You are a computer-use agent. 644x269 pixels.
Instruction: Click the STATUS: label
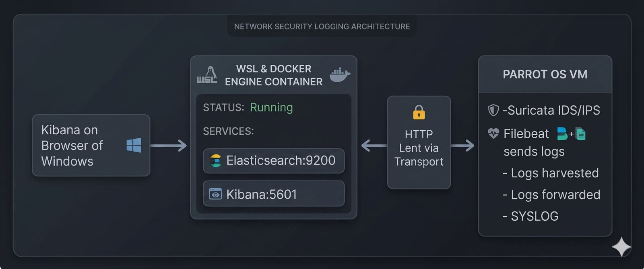point(223,108)
